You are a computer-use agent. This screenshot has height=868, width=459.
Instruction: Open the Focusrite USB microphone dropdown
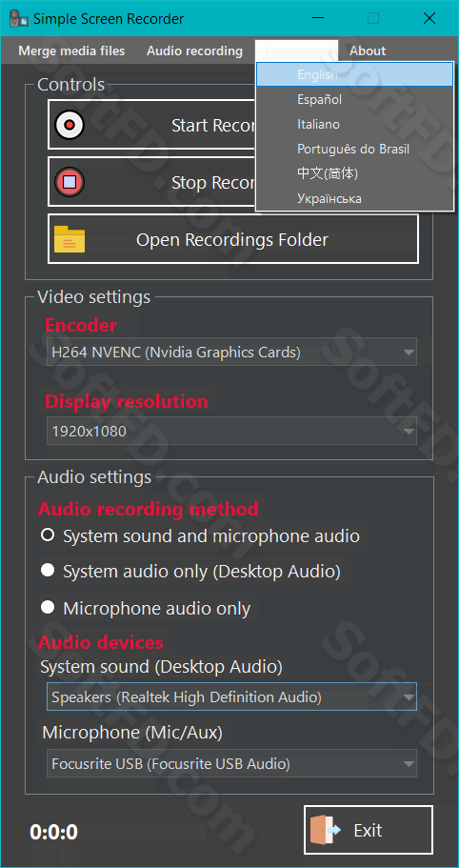(x=231, y=764)
